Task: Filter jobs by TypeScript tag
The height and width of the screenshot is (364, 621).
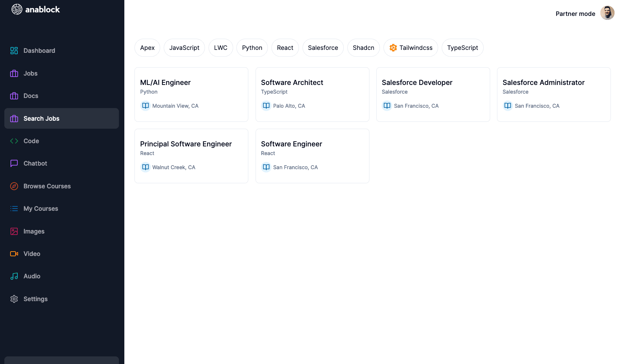Action: click(x=463, y=48)
